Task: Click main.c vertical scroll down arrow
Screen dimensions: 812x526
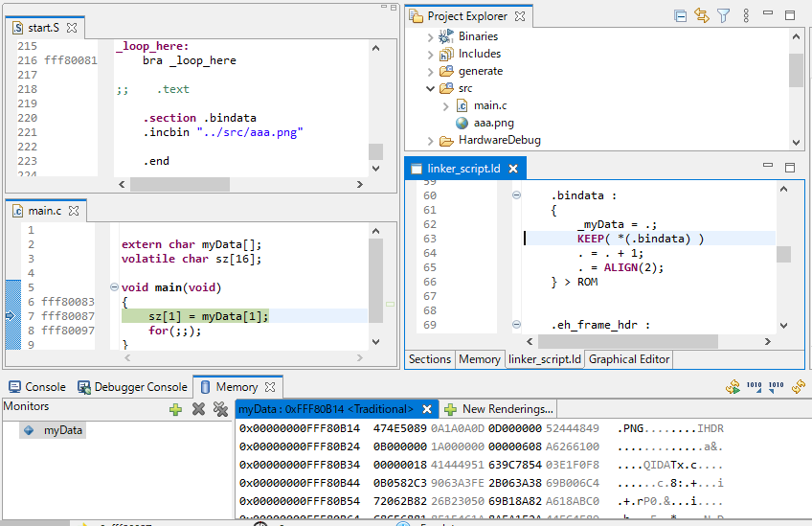Action: tap(376, 342)
